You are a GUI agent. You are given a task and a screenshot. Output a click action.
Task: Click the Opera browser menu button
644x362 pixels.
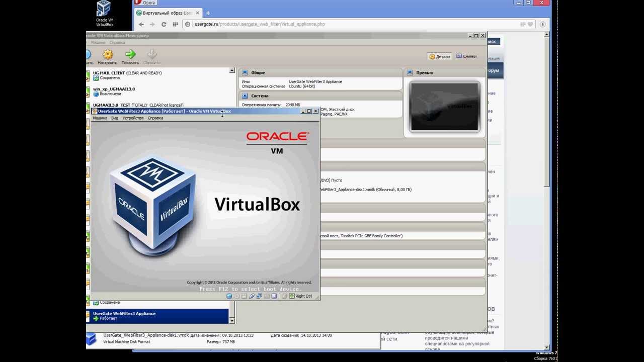pyautogui.click(x=145, y=3)
